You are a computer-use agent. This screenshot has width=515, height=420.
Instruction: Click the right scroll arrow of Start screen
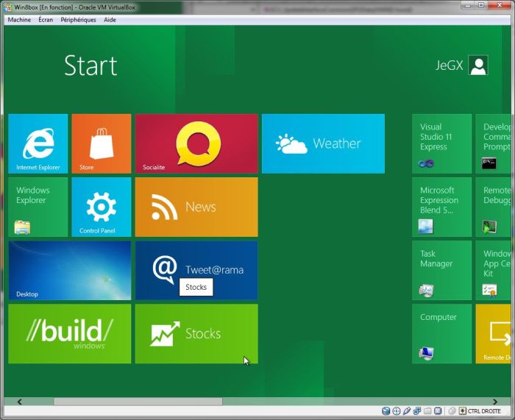pos(495,402)
